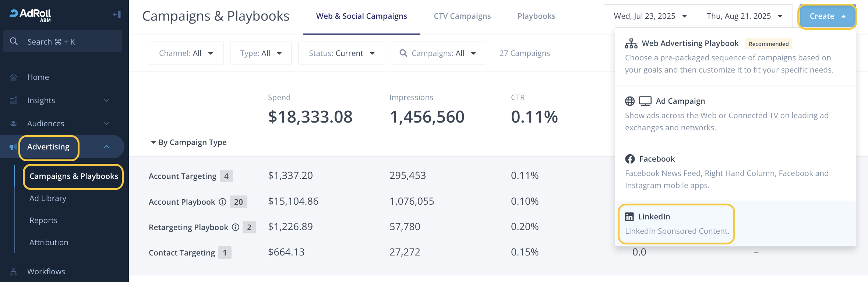868x282 pixels.
Task: Switch to the Playbooks tab
Action: pos(536,16)
